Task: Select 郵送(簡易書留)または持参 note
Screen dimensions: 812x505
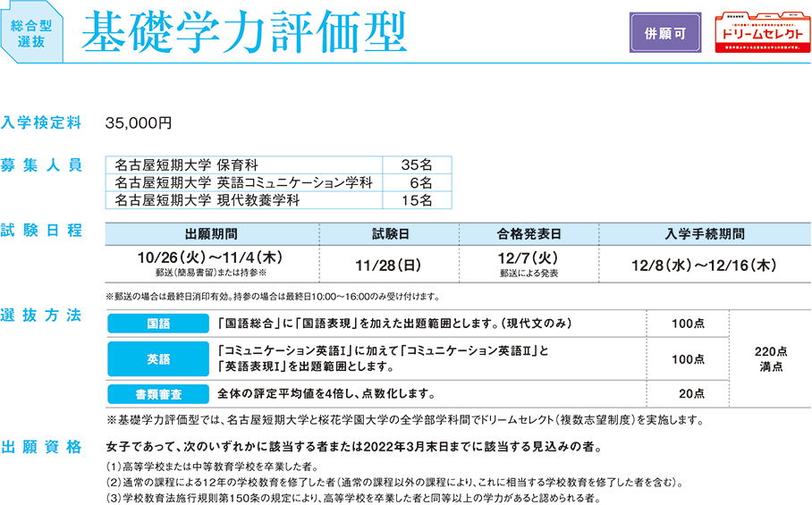Action: [x=210, y=273]
